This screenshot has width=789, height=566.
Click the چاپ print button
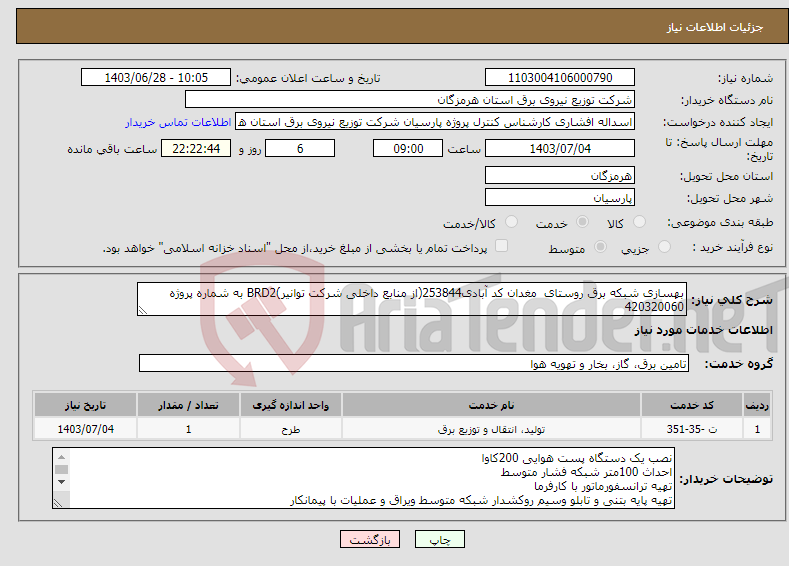coord(440,539)
